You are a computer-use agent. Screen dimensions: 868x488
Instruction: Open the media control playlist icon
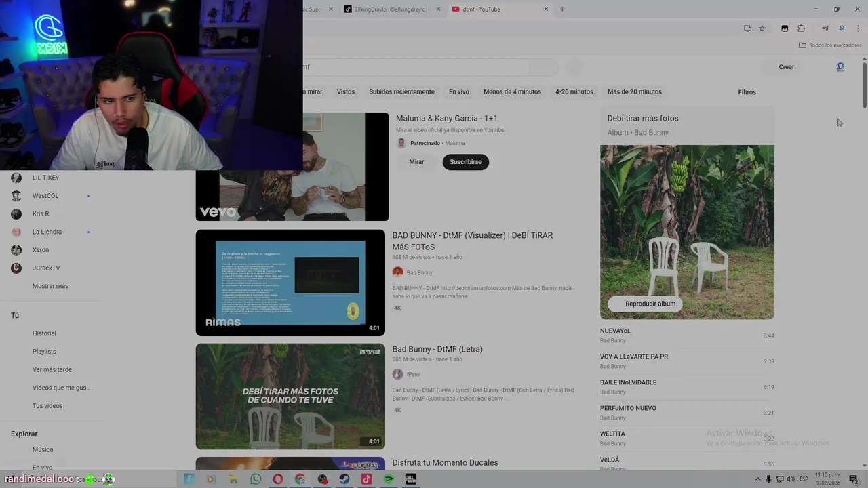[825, 28]
